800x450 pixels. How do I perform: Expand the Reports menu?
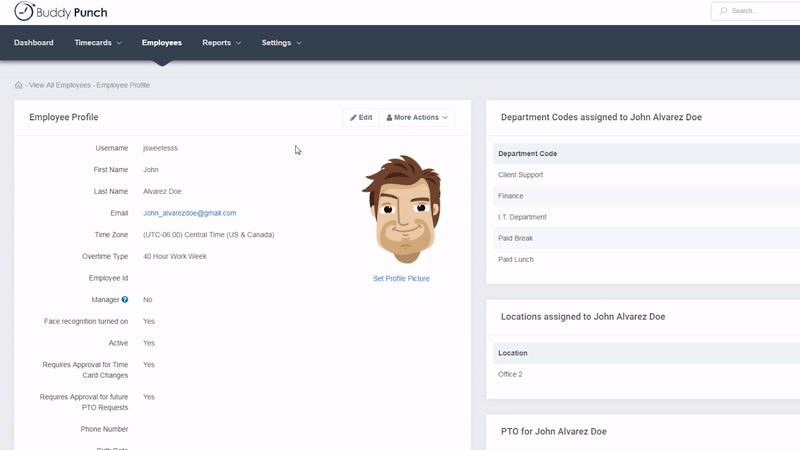tap(221, 43)
